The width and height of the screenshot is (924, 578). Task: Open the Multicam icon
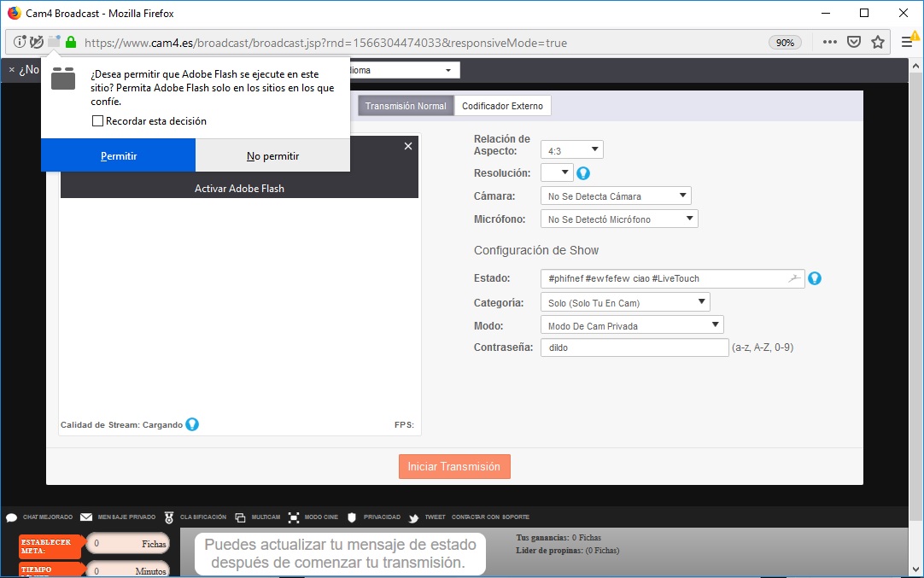[x=240, y=517]
